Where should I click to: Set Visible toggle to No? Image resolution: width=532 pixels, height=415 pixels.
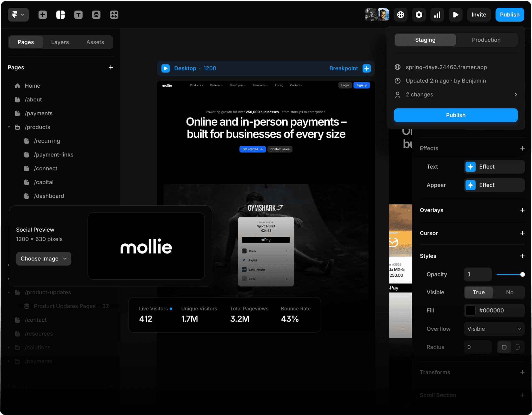(509, 292)
